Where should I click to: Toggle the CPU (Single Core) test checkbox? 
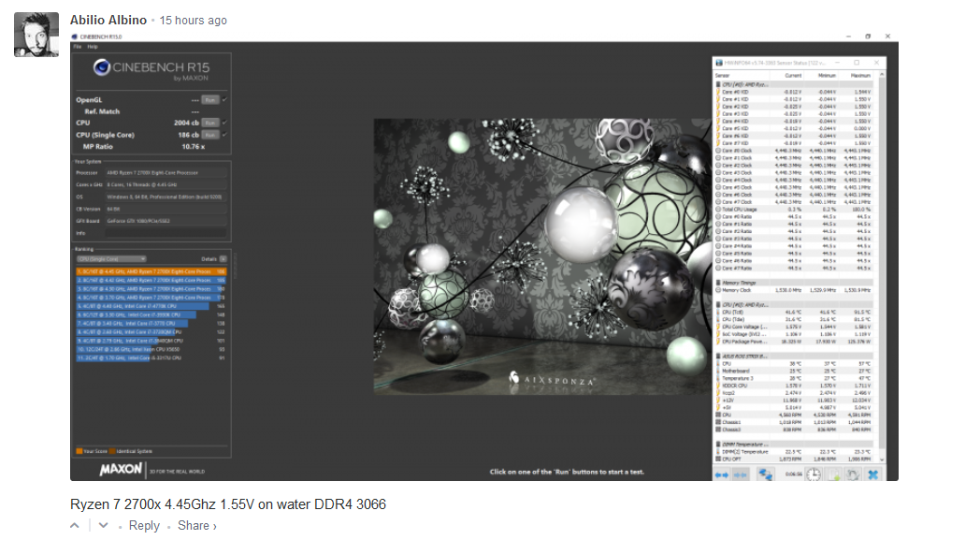click(x=225, y=135)
